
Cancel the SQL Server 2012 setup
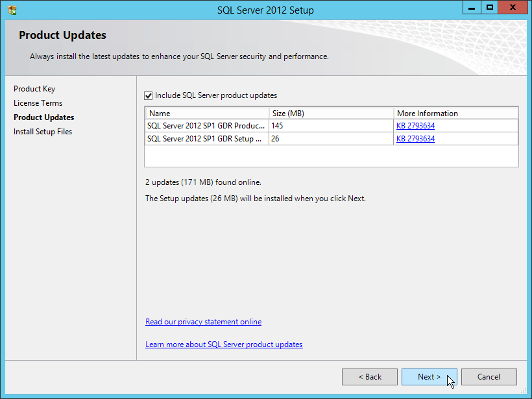tap(489, 376)
